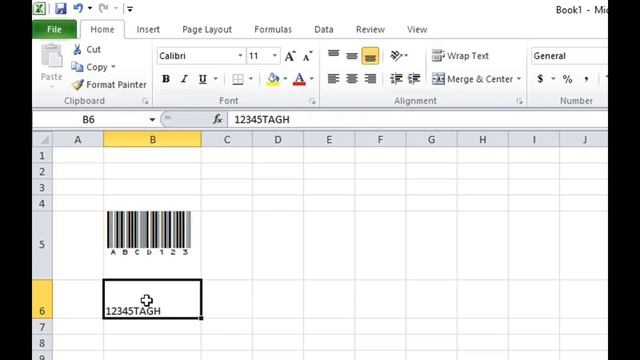Click the Increase Indent icon
The width and height of the screenshot is (640, 360).
tap(414, 78)
